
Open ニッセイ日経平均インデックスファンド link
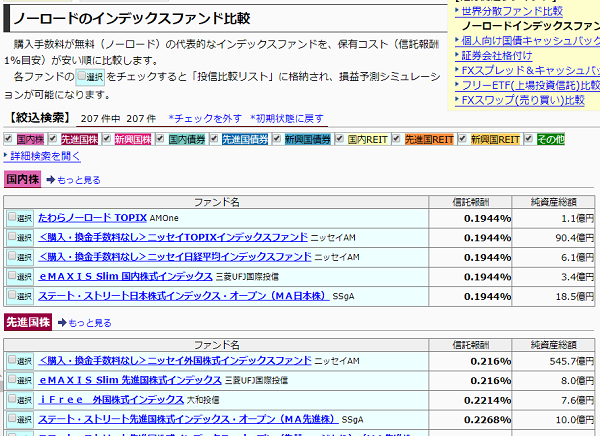[x=175, y=257]
